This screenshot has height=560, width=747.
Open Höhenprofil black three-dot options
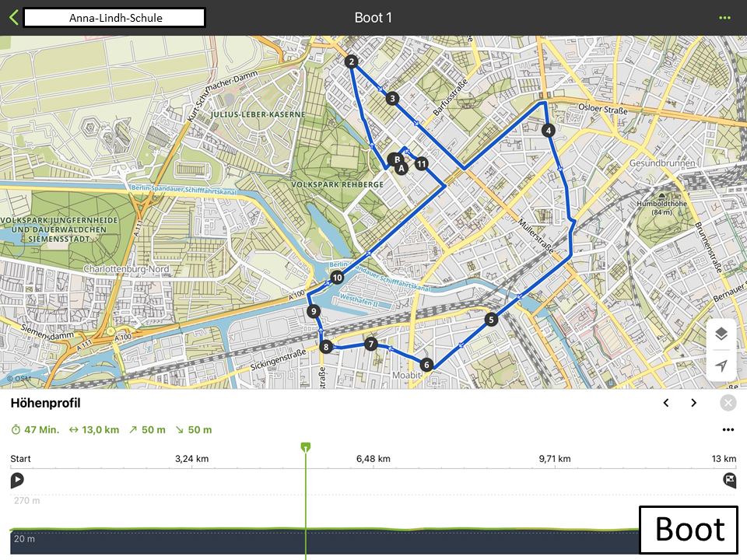728,430
